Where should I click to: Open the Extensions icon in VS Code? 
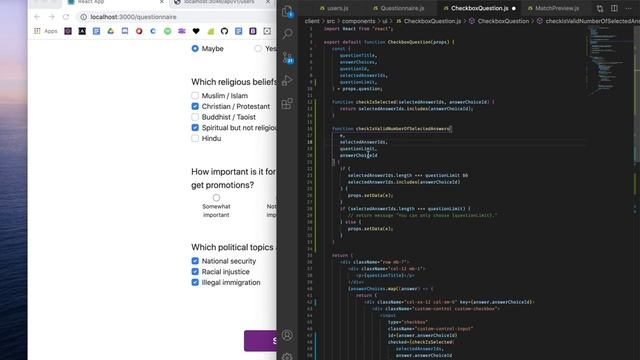point(287,103)
